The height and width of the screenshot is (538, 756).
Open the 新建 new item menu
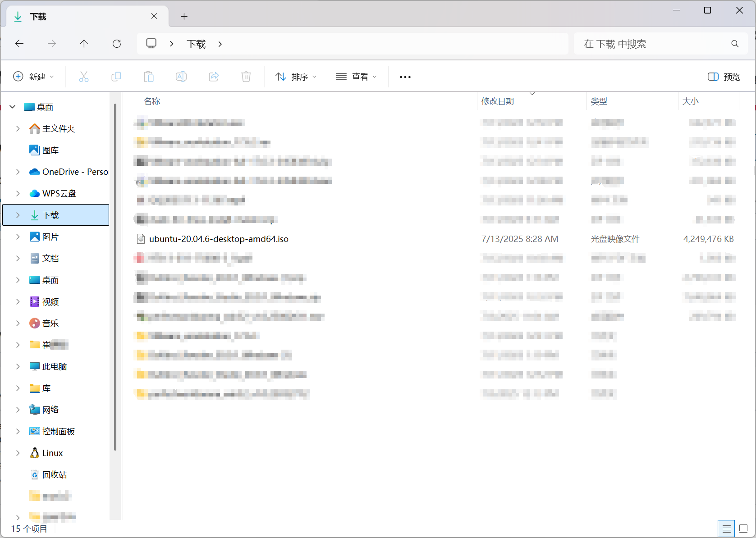(34, 77)
